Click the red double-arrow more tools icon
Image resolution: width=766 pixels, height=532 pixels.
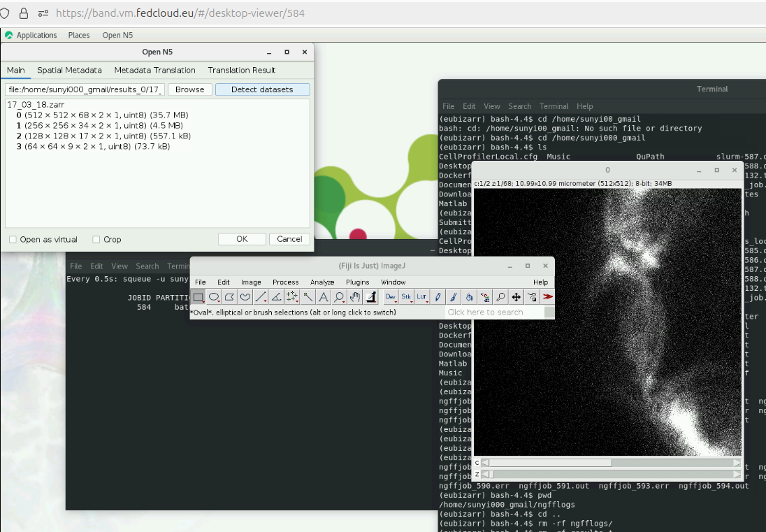point(548,297)
